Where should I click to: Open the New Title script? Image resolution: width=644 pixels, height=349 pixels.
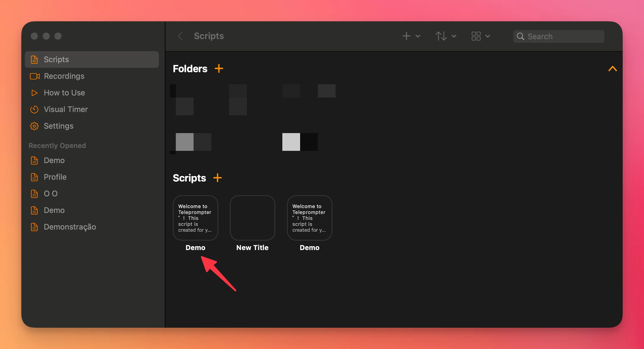click(x=252, y=218)
